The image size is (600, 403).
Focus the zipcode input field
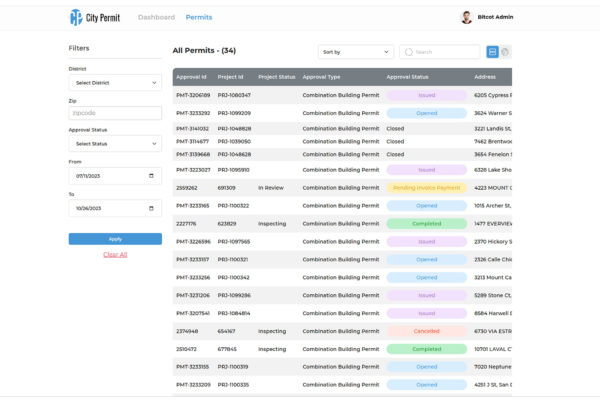(x=114, y=113)
